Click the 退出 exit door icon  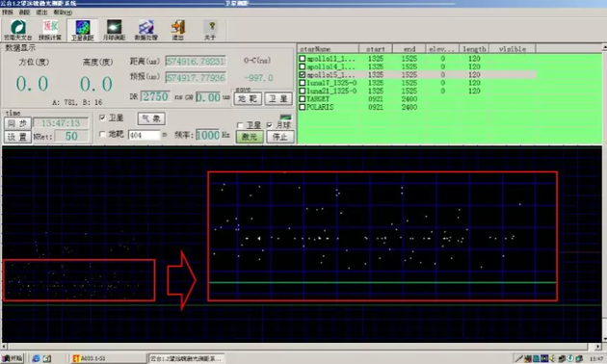tap(178, 30)
